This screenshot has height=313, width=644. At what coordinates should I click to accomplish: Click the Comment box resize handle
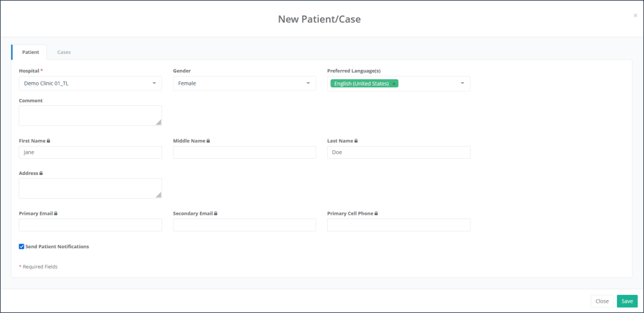tap(159, 122)
